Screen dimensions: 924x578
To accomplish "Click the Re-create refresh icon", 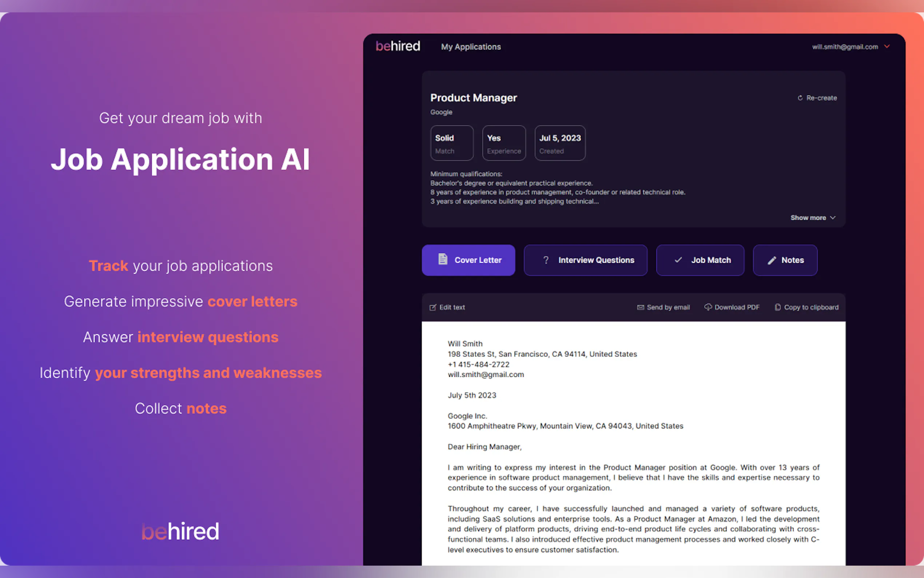I will pyautogui.click(x=800, y=98).
